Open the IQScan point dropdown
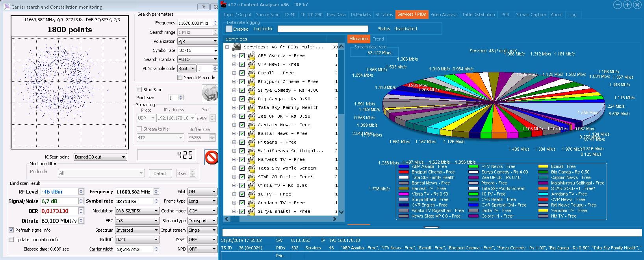This screenshot has height=260, width=644. point(100,157)
